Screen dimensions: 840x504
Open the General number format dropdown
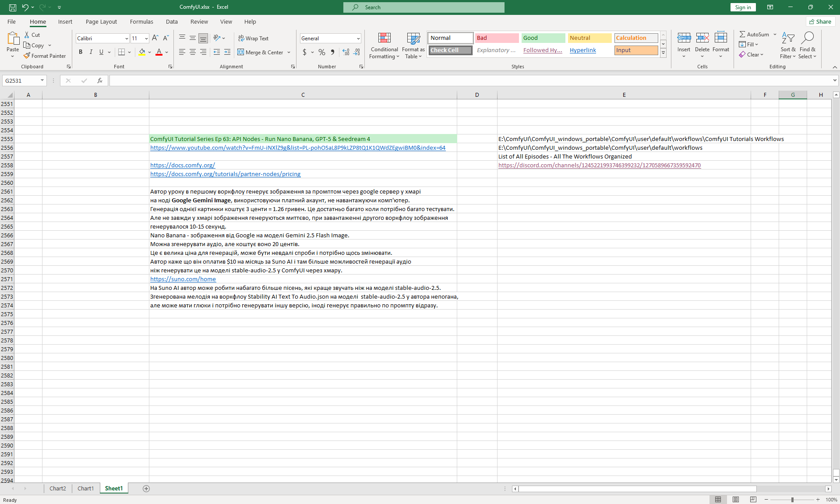point(358,39)
